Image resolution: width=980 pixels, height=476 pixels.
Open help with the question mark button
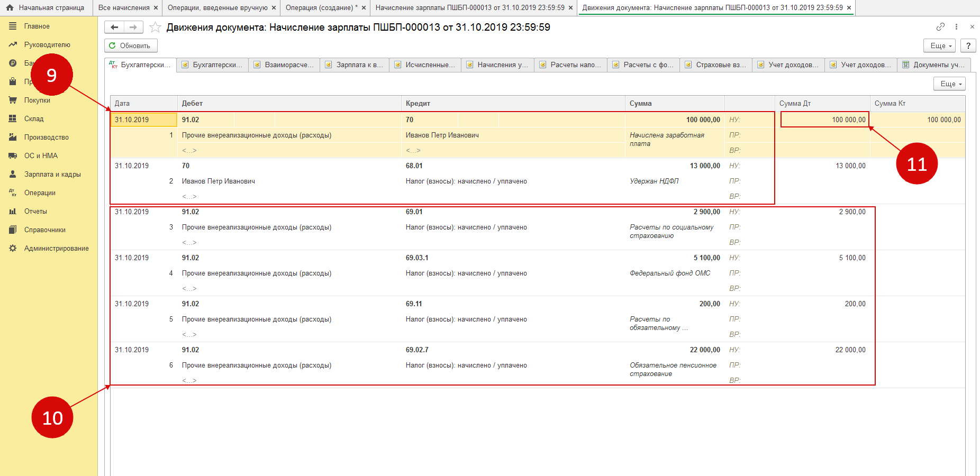point(968,45)
